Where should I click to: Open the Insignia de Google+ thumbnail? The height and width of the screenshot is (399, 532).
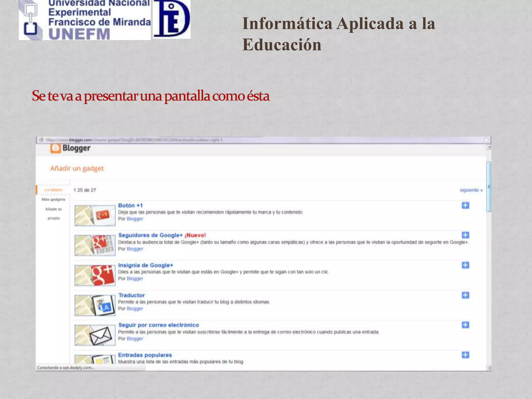tap(95, 275)
